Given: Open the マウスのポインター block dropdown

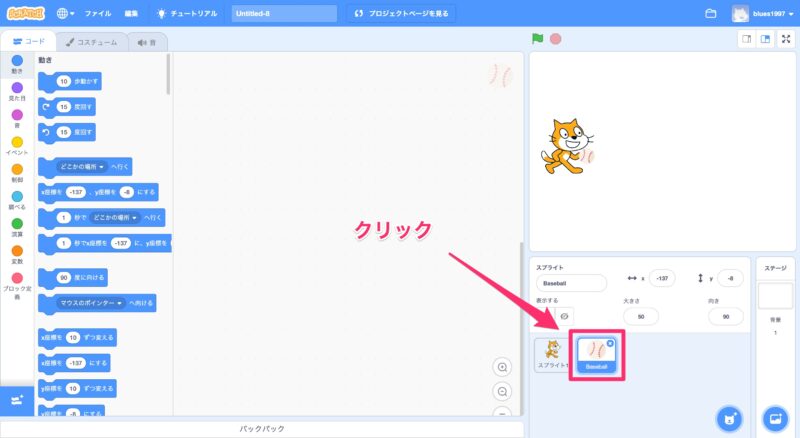Looking at the screenshot, I should coord(119,301).
